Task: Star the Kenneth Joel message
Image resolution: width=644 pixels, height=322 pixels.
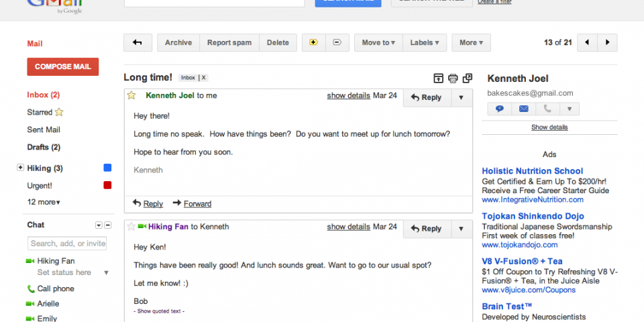Action: 132,96
